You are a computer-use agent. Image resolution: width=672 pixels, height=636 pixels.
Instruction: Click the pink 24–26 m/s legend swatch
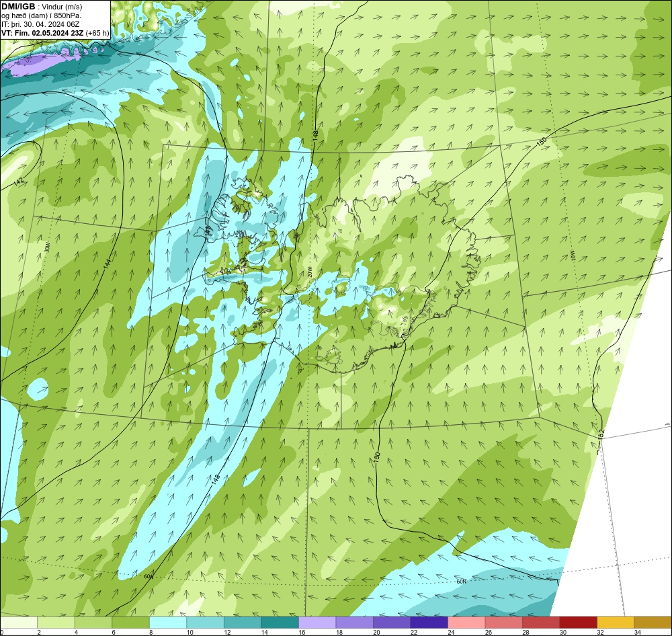(466, 623)
